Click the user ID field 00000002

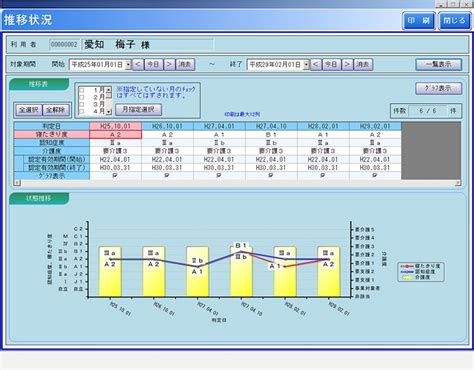(x=64, y=44)
